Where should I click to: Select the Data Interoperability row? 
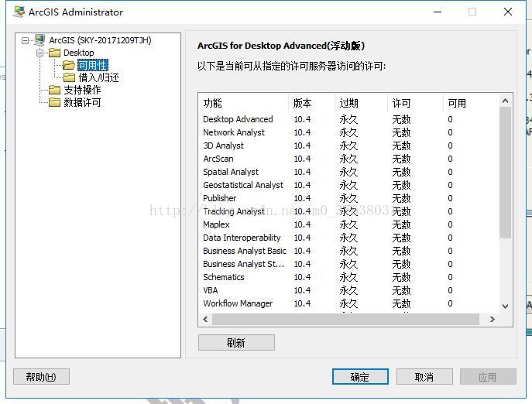pos(348,238)
